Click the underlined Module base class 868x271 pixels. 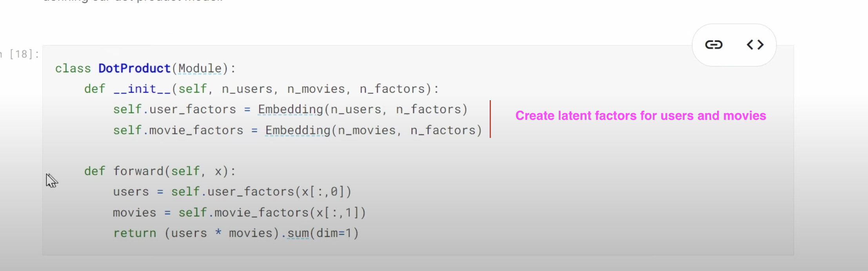(200, 68)
